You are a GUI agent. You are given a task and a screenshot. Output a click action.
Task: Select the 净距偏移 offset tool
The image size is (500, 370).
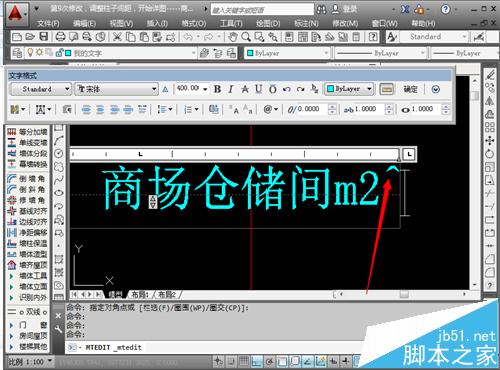tap(27, 233)
